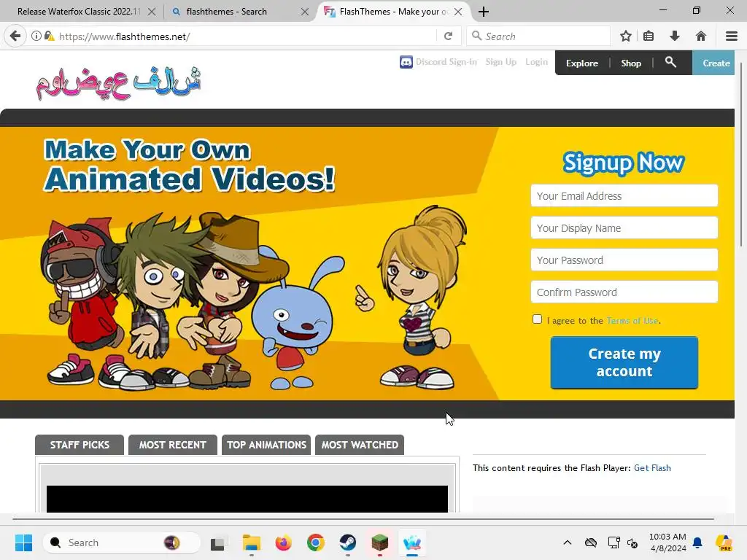Close the Release Waterfox Classic tab

pyautogui.click(x=152, y=12)
